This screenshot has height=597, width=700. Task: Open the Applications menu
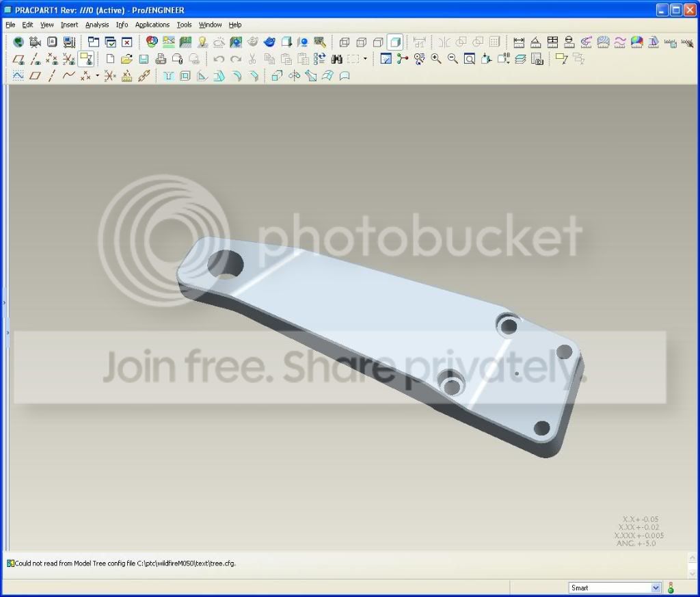pos(152,25)
